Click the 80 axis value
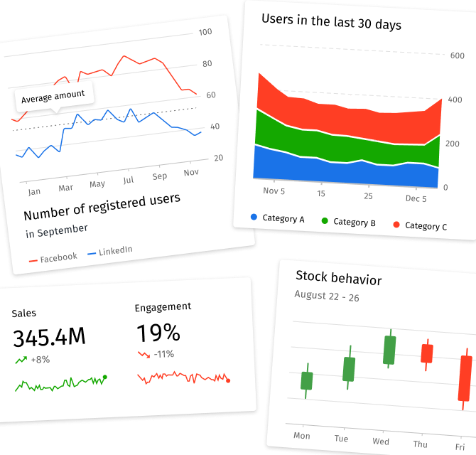 207,64
